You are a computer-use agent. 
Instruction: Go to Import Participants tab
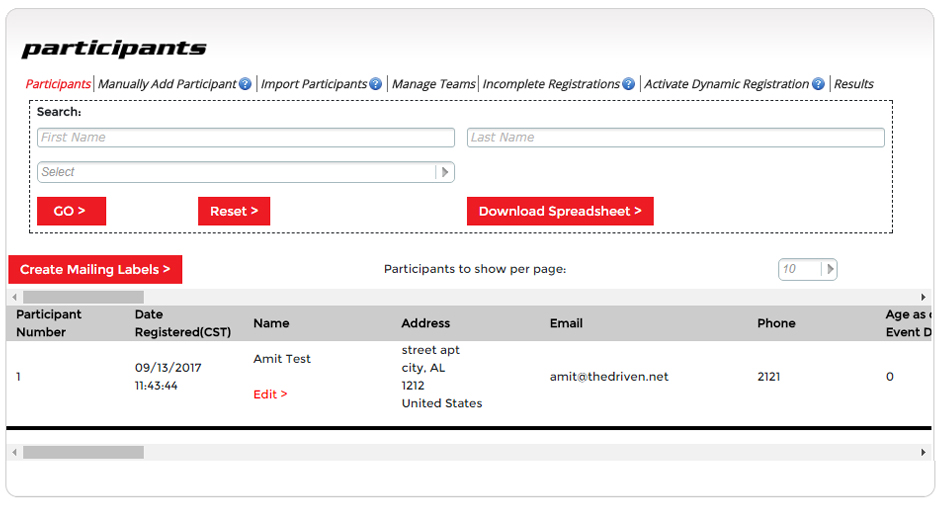pyautogui.click(x=313, y=85)
